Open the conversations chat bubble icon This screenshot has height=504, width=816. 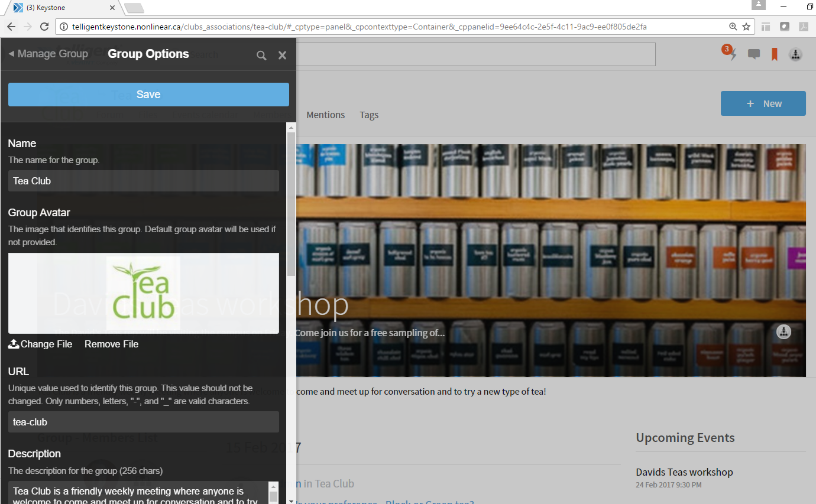click(x=753, y=54)
